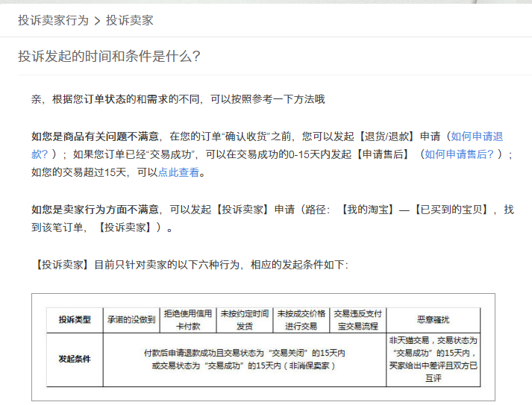Follow the 点此查看 link
This screenshot has height=405, width=532.
[x=180, y=172]
